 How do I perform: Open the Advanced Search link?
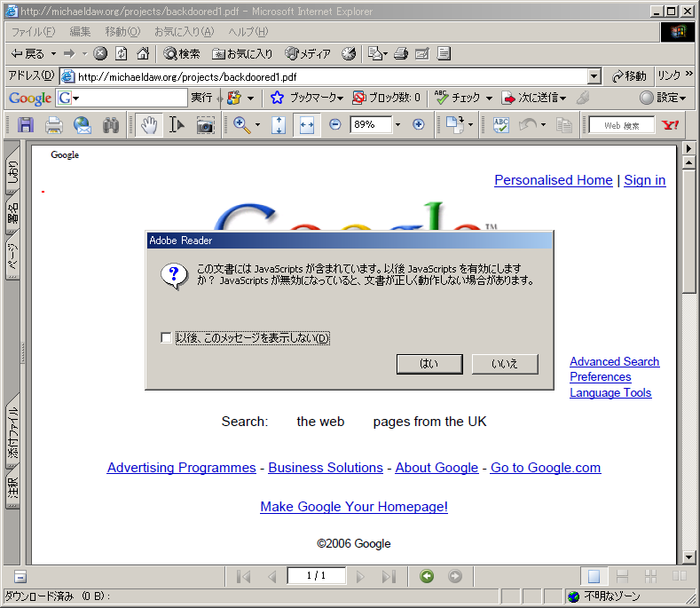pyautogui.click(x=614, y=361)
